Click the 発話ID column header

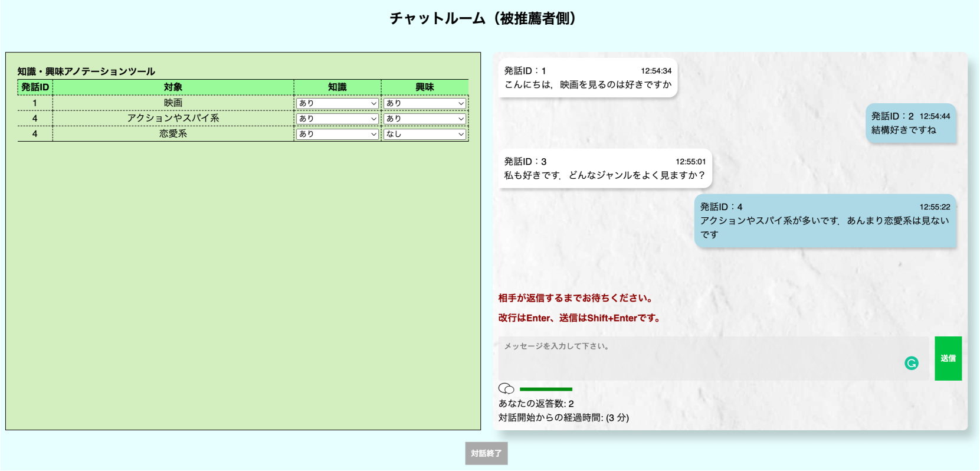(x=35, y=87)
